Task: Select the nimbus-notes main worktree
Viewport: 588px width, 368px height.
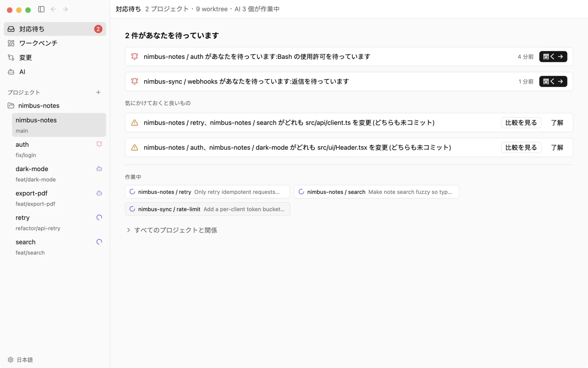Action: pos(59,125)
